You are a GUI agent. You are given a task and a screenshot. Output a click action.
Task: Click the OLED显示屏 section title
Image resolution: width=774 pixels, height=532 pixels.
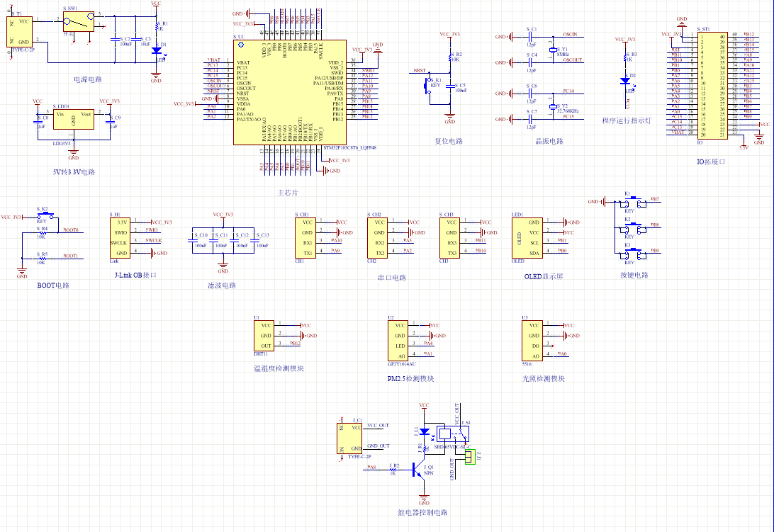click(544, 276)
